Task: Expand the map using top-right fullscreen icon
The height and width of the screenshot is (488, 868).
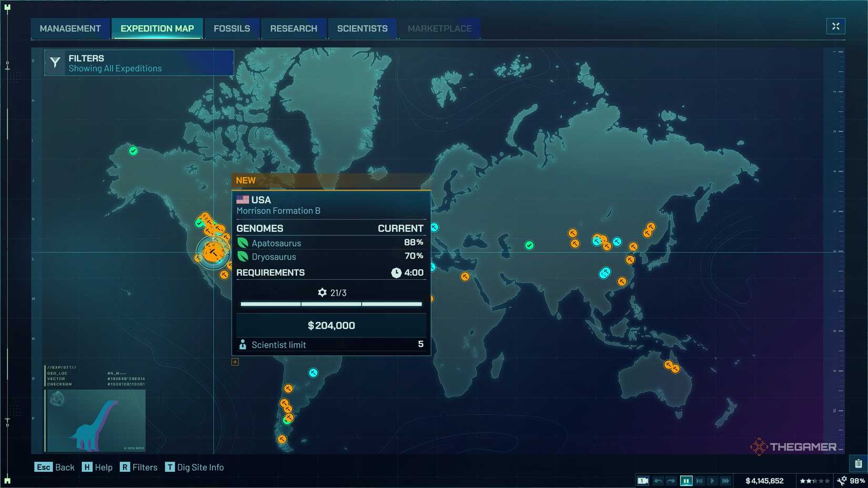Action: tap(835, 26)
